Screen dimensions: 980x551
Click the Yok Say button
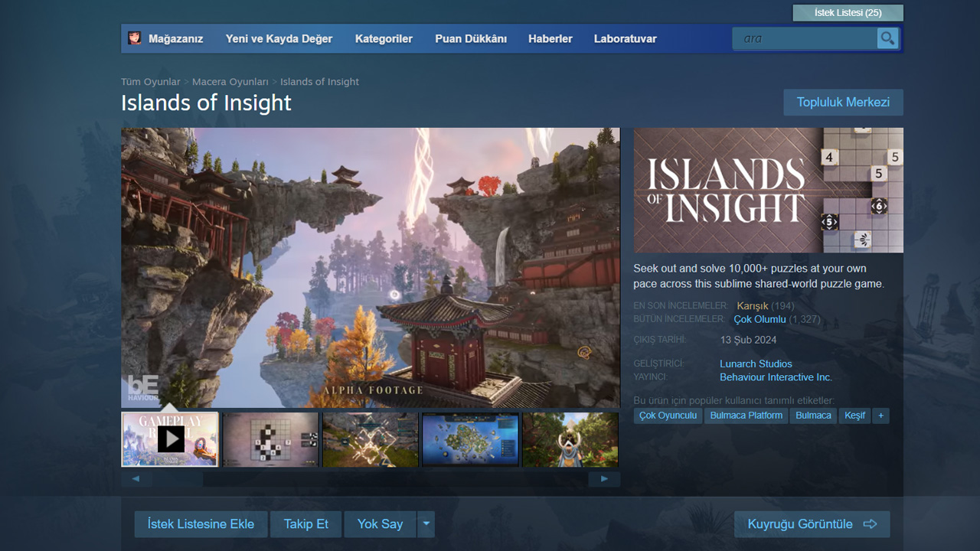coord(380,524)
